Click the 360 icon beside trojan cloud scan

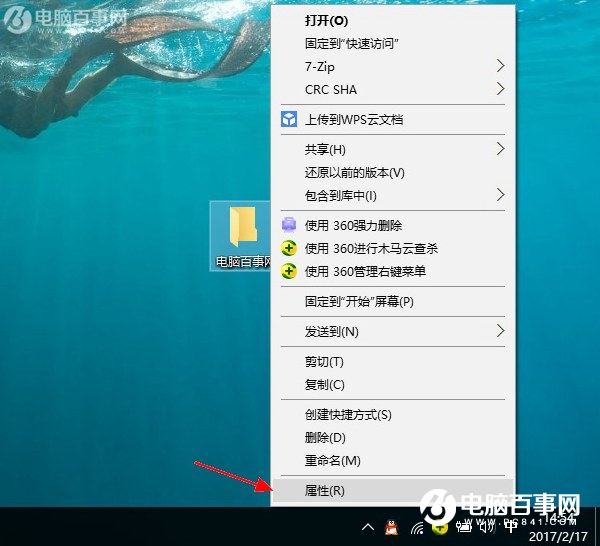pyautogui.click(x=289, y=248)
